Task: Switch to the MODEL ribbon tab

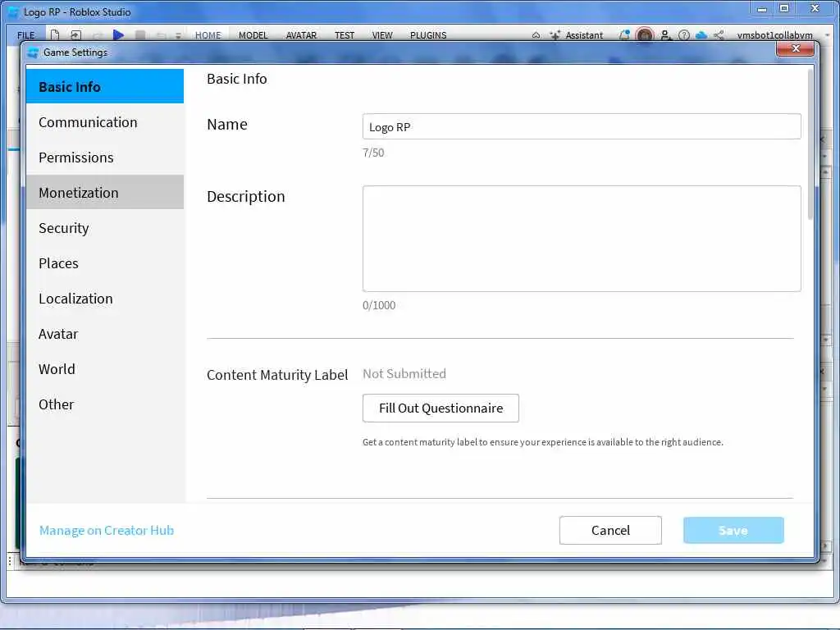Action: (x=253, y=34)
